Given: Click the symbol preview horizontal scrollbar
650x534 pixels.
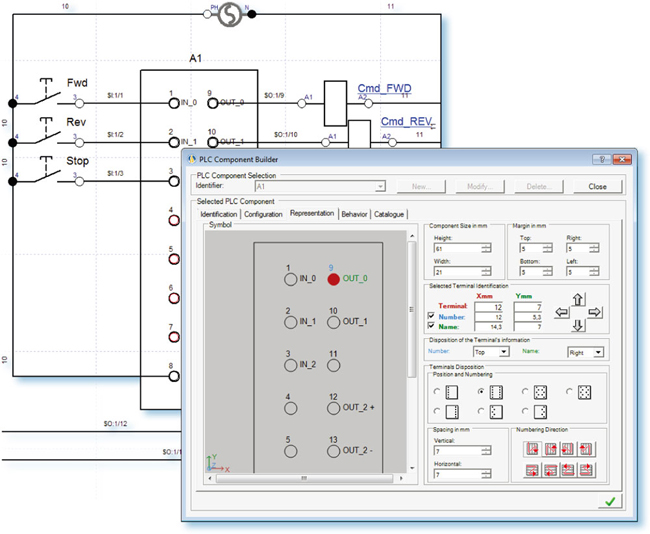Looking at the screenshot, I should coord(304,478).
